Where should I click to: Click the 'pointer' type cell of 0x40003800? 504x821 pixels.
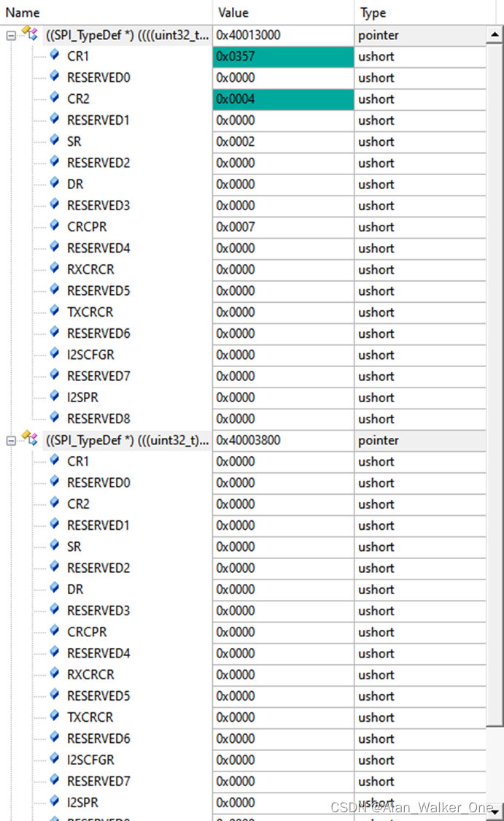(x=420, y=440)
